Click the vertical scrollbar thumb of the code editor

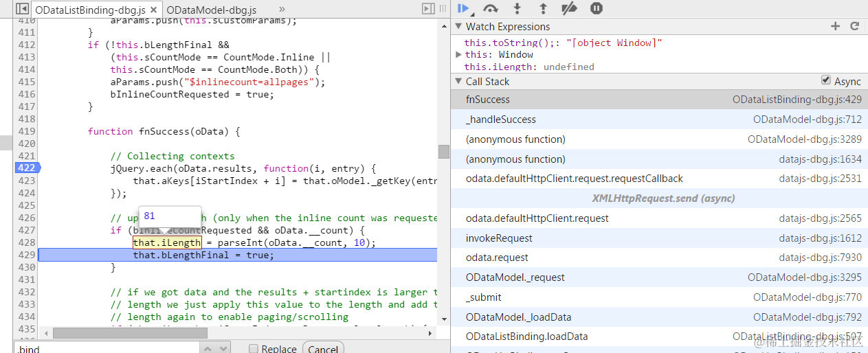(x=444, y=152)
